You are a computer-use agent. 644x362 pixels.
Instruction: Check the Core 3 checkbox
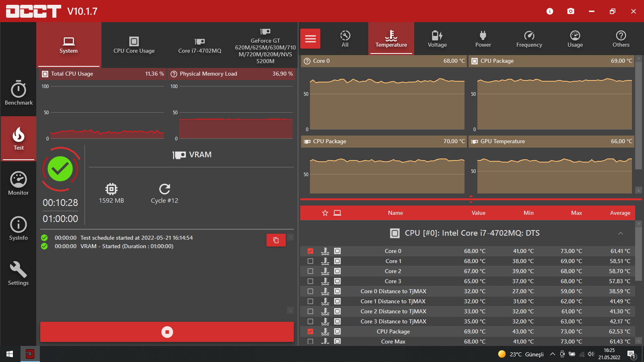tap(310, 281)
